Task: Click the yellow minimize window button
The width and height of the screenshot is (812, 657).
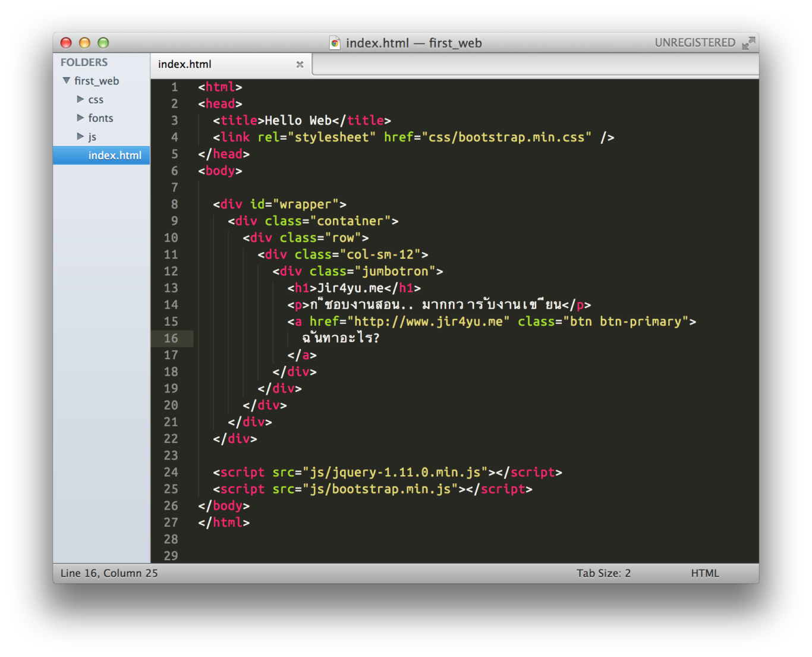Action: (84, 43)
